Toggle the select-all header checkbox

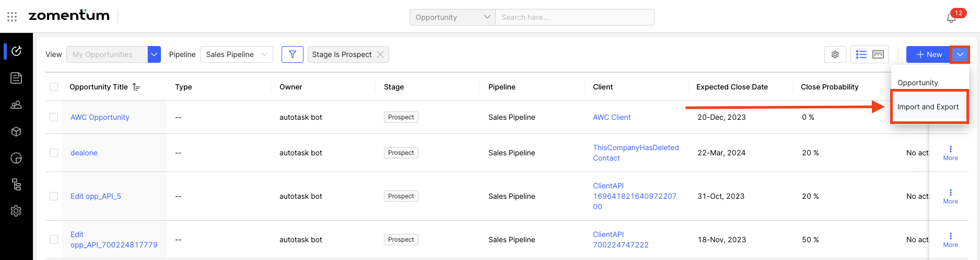[54, 87]
